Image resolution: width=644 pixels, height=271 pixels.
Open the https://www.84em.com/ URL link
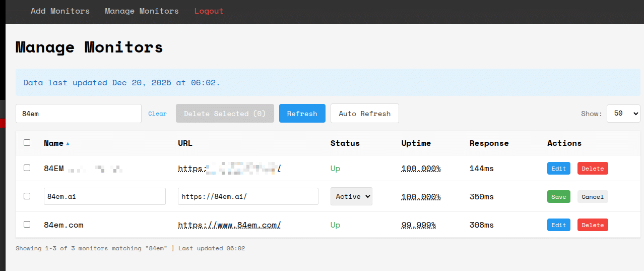click(x=229, y=225)
